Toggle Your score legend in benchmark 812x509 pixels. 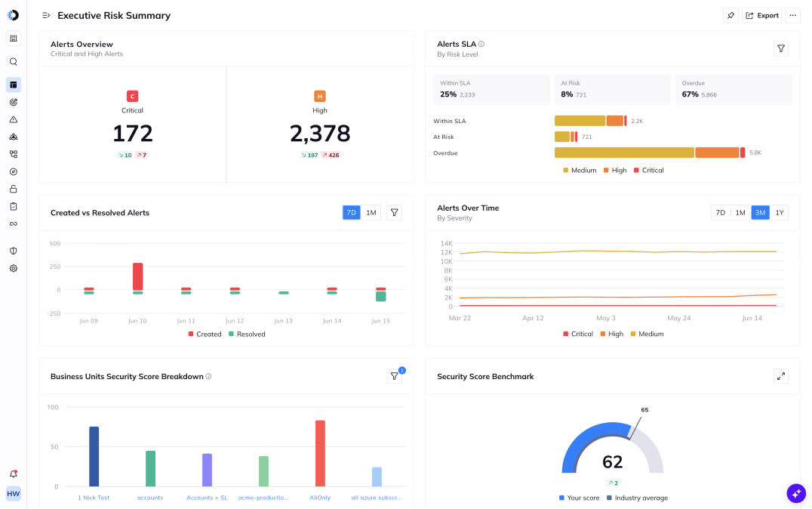pyautogui.click(x=580, y=498)
